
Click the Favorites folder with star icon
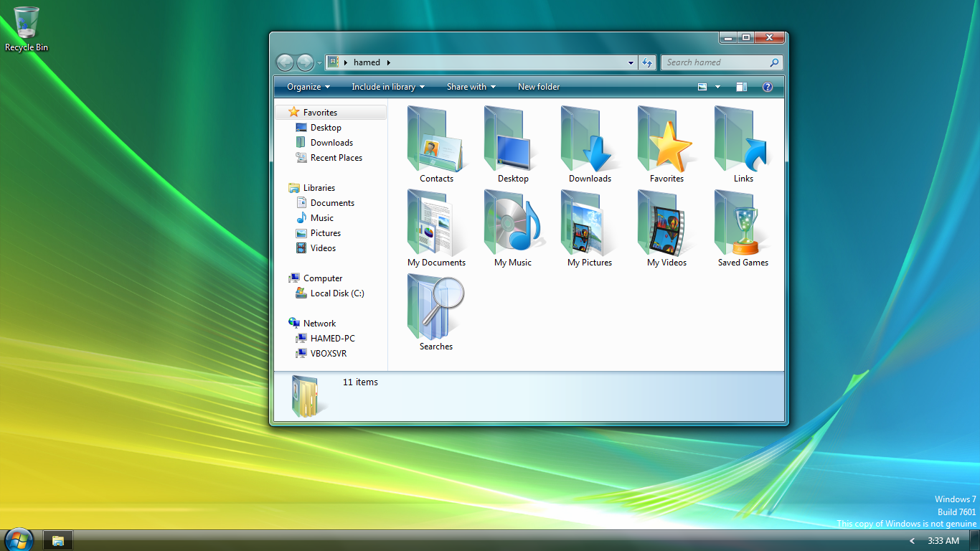[x=666, y=139]
